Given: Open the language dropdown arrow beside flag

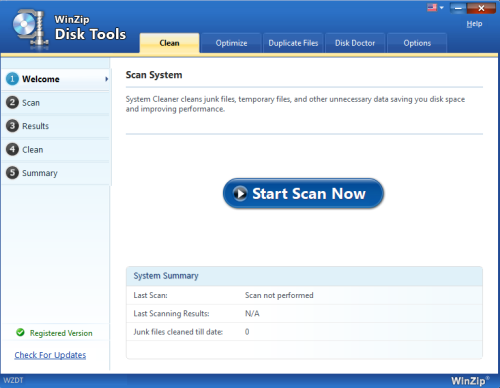Looking at the screenshot, I should coord(442,7).
